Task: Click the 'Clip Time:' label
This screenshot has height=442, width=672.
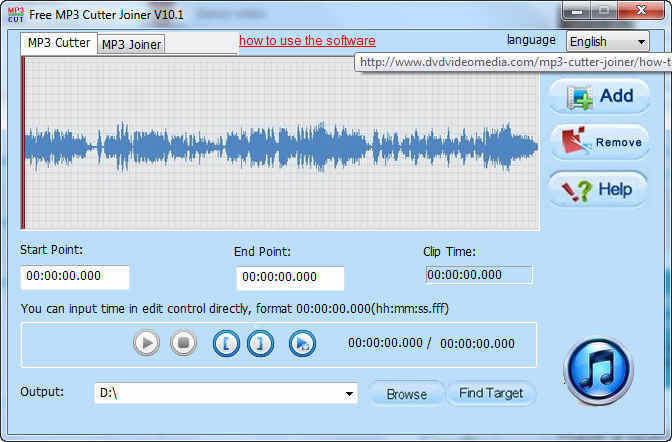Action: point(449,252)
